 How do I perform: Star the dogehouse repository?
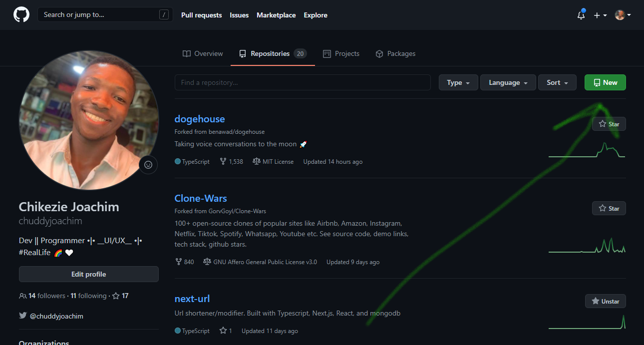coord(609,124)
